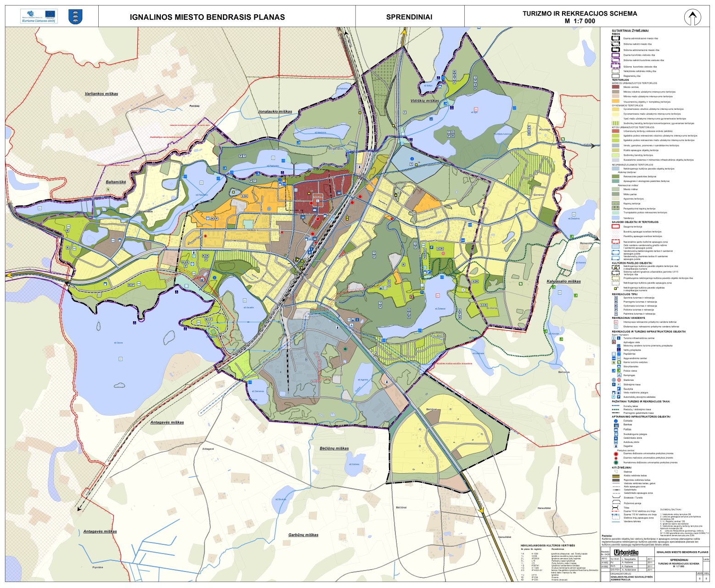
Task: Click the 'Garbūnų miškas' map label
Action: coord(304,535)
